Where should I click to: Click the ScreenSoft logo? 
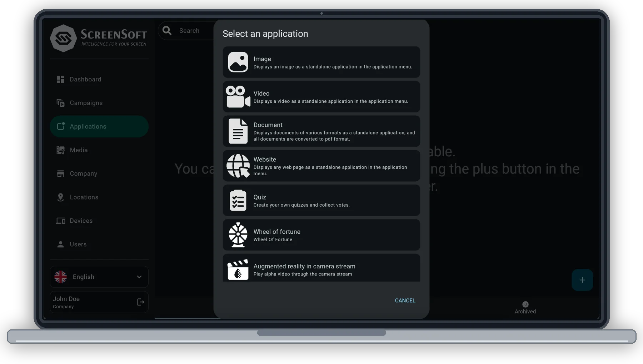coord(99,38)
